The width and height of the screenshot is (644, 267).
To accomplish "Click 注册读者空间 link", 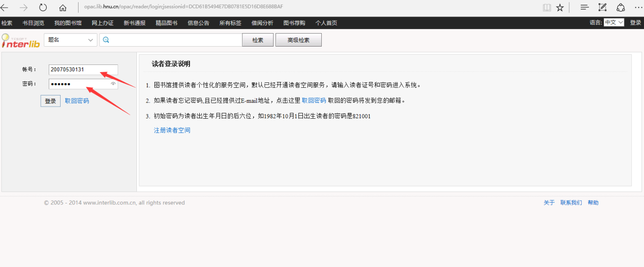I will click(x=172, y=130).
